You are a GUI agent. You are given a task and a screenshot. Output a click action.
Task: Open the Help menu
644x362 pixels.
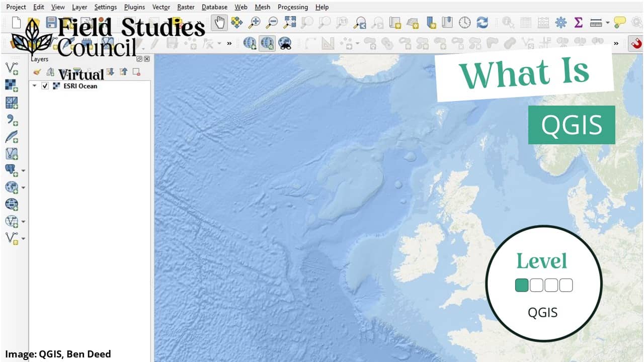pyautogui.click(x=322, y=7)
